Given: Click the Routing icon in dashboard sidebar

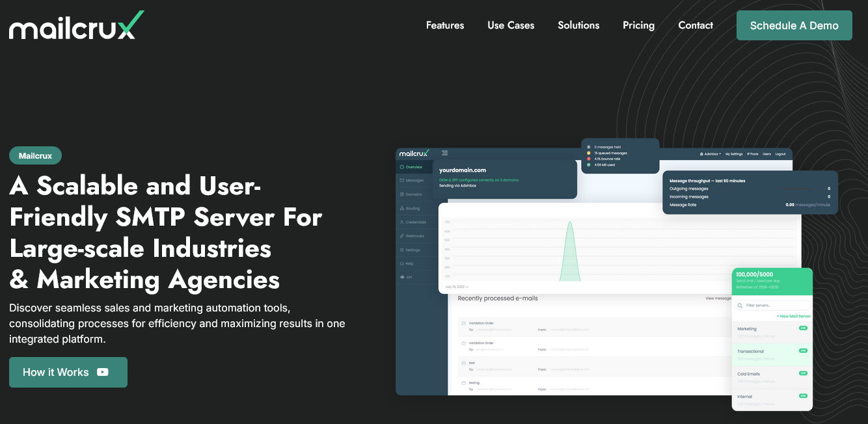Looking at the screenshot, I should coord(401,209).
